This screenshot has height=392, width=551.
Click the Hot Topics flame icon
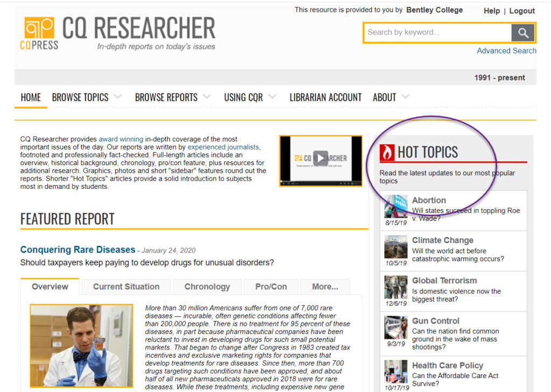(x=387, y=153)
